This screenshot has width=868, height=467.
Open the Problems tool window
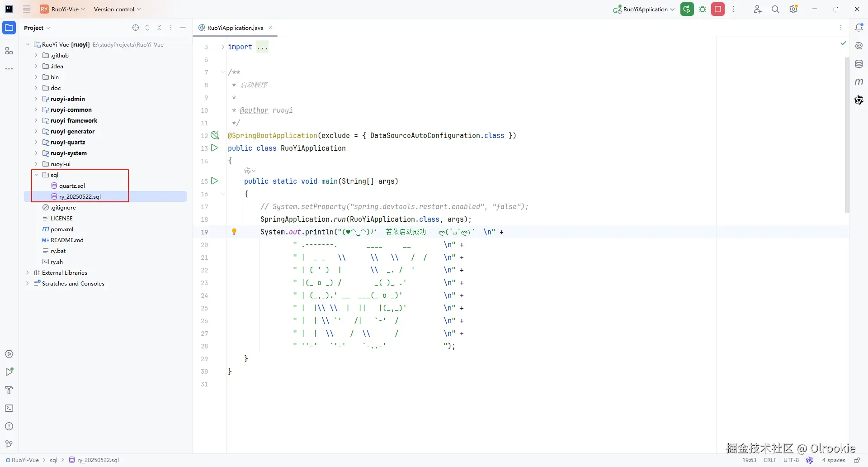point(9,426)
